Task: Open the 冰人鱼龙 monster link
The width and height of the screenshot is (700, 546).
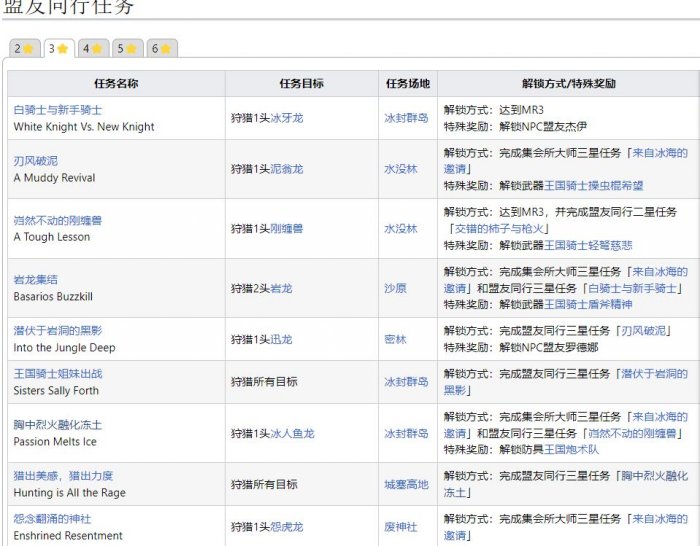Action: [x=292, y=434]
